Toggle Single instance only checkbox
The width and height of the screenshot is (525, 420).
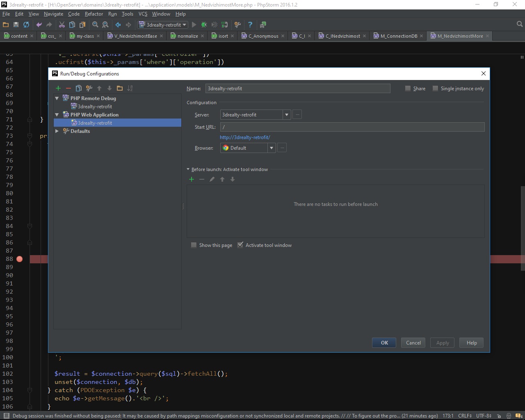coord(436,89)
